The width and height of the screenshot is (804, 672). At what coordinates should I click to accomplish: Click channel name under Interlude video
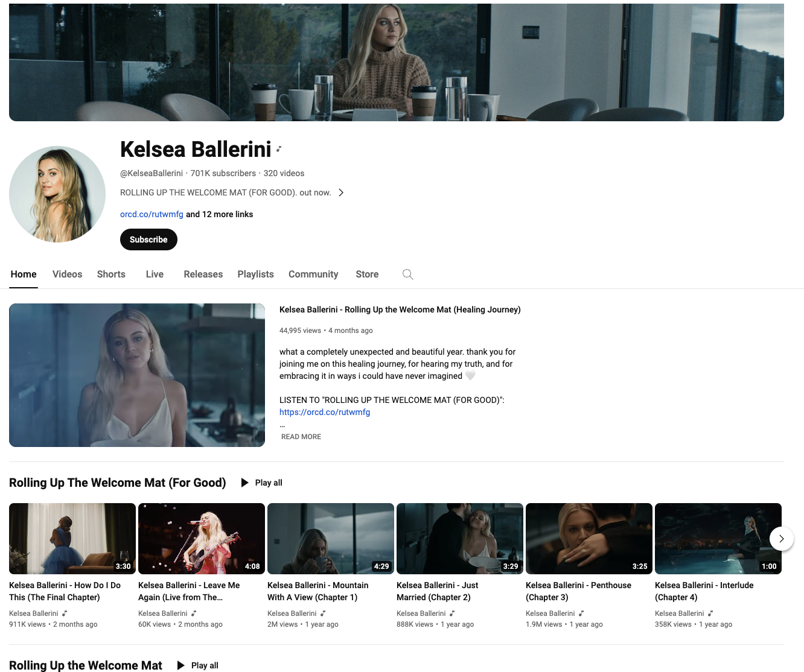[x=680, y=613]
